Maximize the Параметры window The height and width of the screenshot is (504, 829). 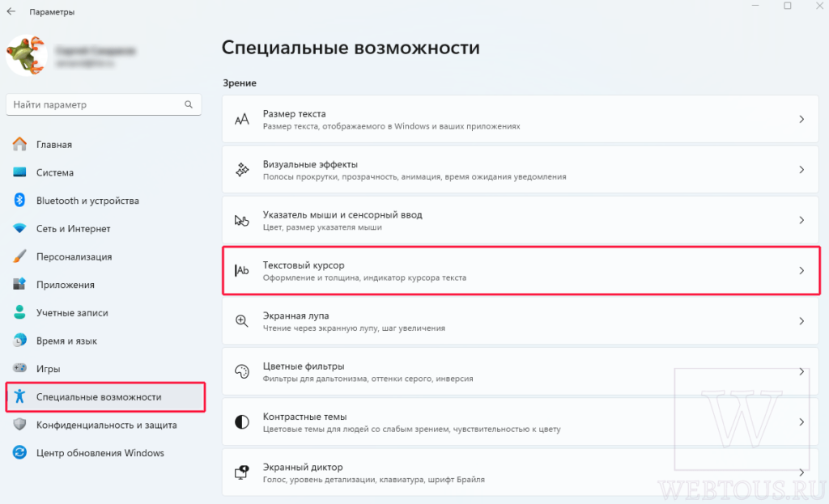pos(787,6)
